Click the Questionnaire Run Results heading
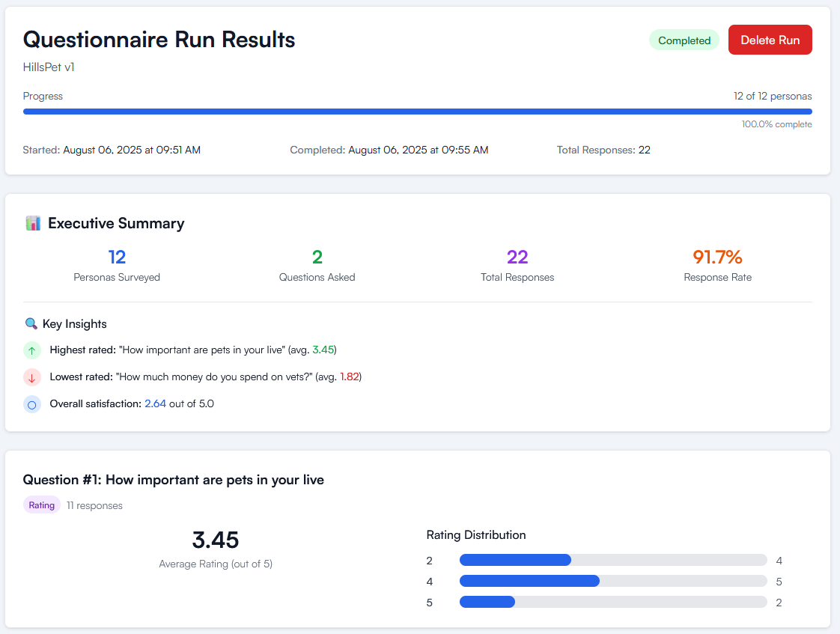 point(159,40)
